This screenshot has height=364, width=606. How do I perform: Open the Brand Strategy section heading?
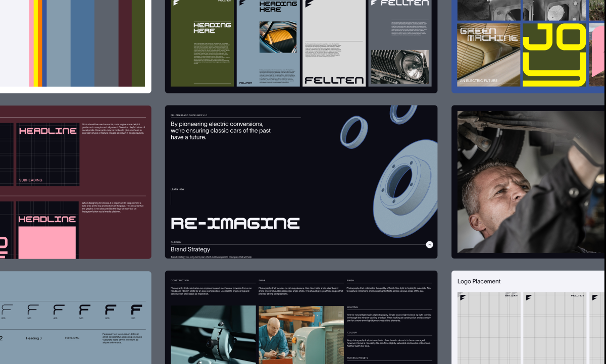pos(190,249)
